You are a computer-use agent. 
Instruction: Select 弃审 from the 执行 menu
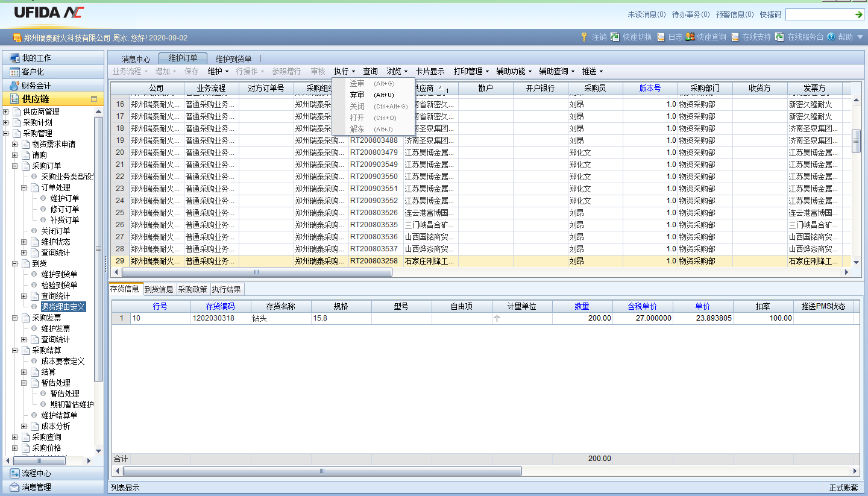357,95
